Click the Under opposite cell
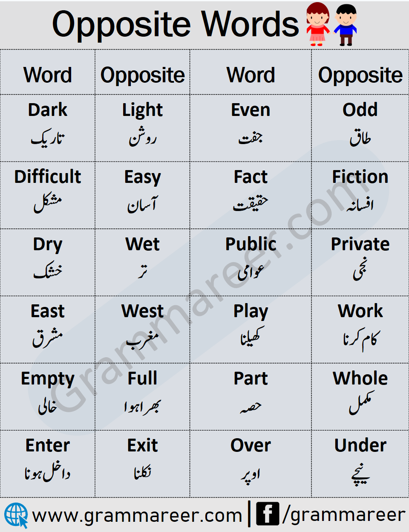409x532 pixels. (x=360, y=464)
